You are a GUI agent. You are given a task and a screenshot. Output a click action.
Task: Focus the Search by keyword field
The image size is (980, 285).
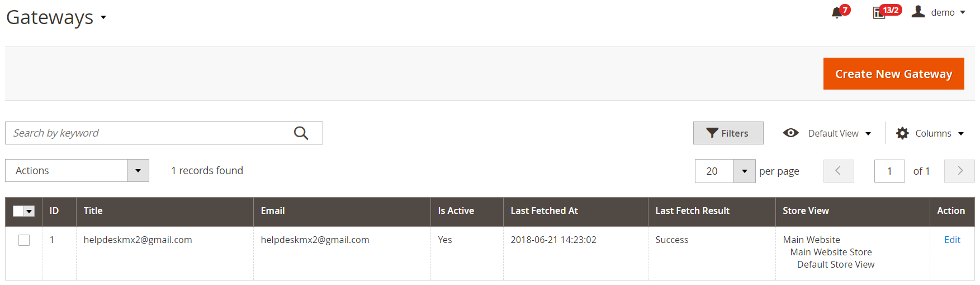(148, 133)
